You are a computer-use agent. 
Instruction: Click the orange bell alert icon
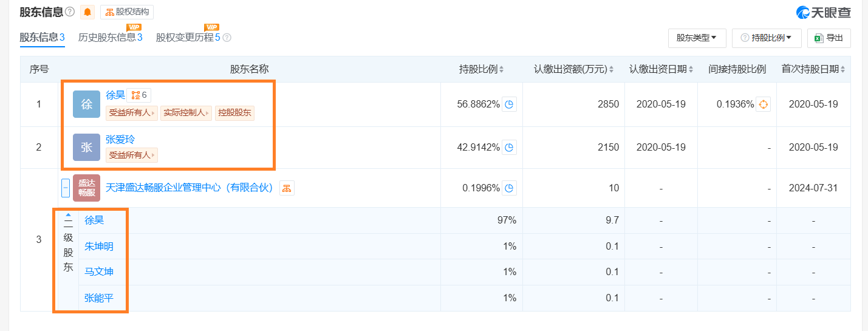87,12
